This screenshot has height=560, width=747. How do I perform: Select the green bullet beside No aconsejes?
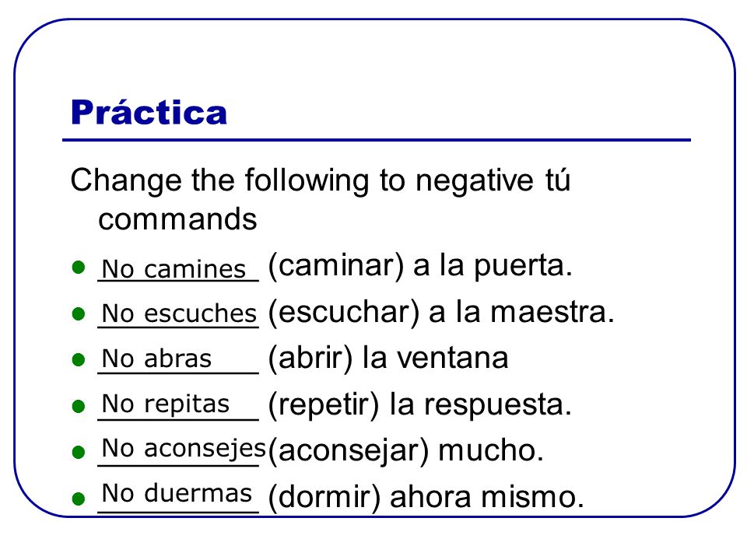tap(78, 452)
